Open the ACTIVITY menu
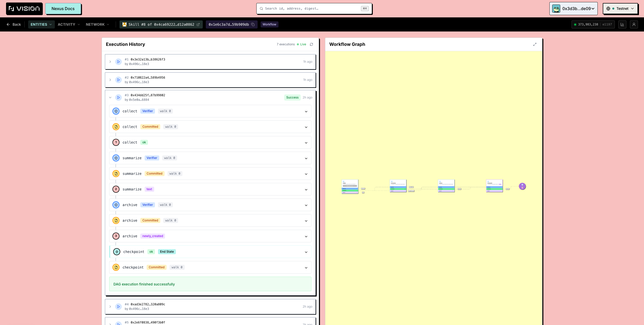 69,24
